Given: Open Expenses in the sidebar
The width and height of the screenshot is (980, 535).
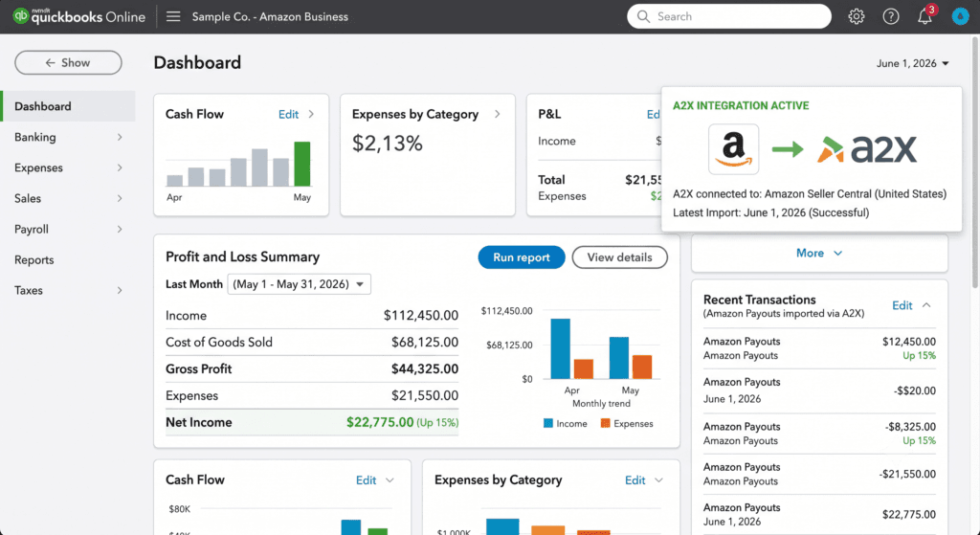Looking at the screenshot, I should [68, 167].
